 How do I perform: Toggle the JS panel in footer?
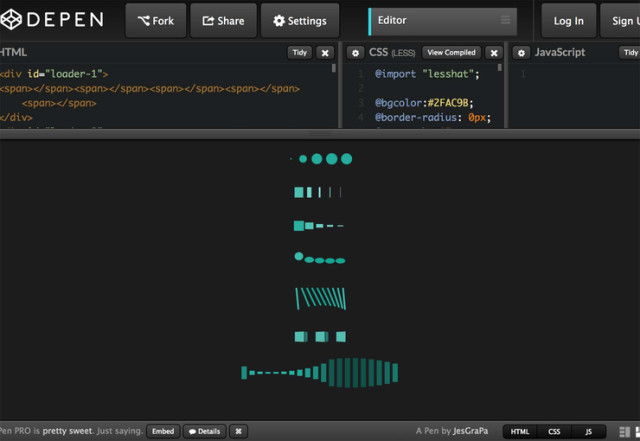click(x=588, y=431)
